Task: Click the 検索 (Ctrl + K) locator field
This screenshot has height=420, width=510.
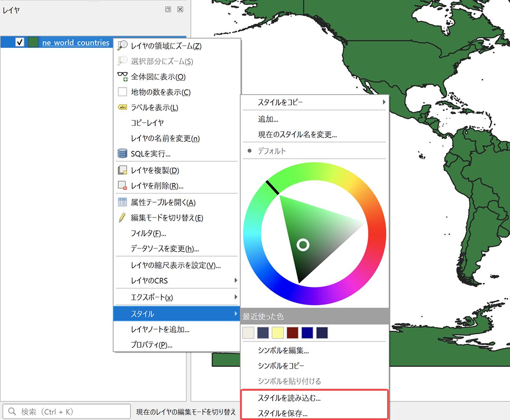Action: tap(67, 412)
